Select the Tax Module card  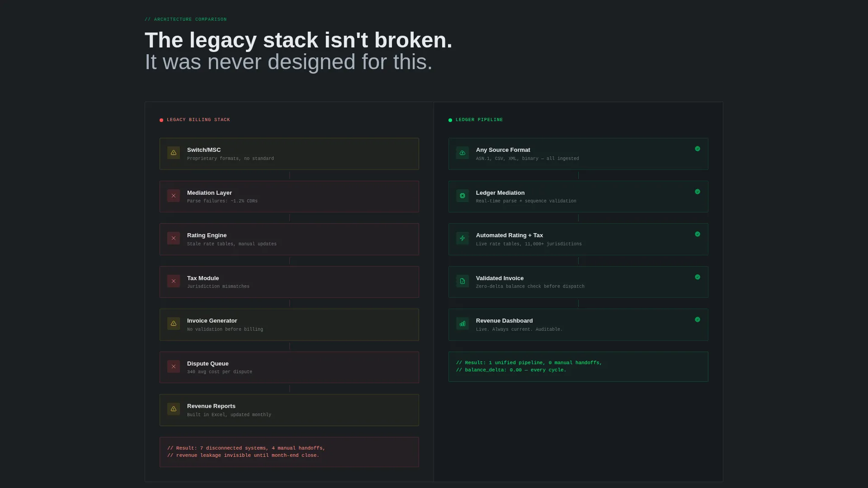point(289,282)
